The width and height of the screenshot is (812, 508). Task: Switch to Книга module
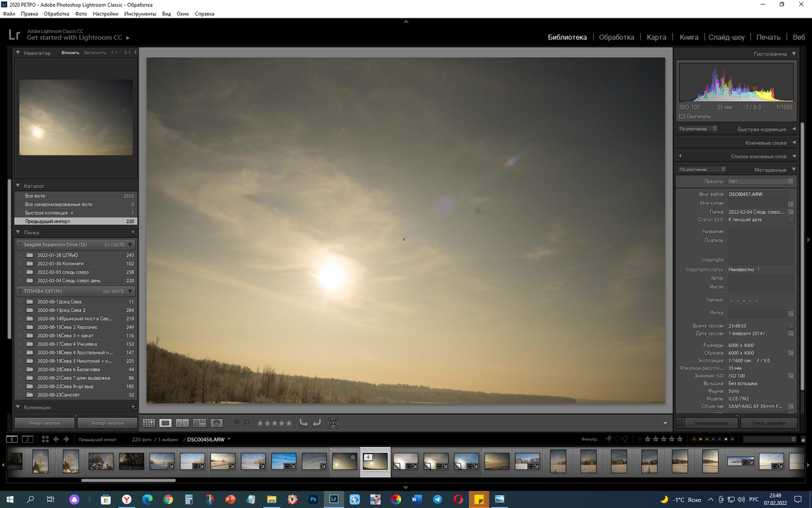pos(689,37)
